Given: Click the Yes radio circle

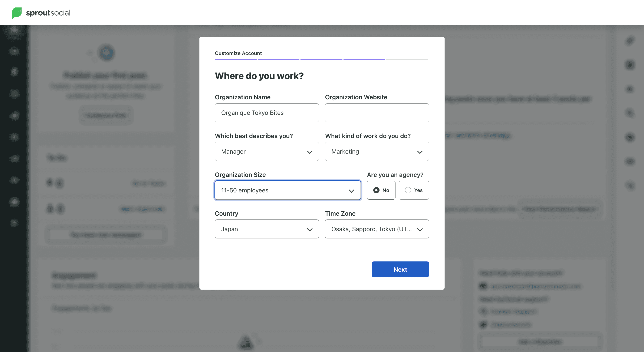Looking at the screenshot, I should (408, 190).
